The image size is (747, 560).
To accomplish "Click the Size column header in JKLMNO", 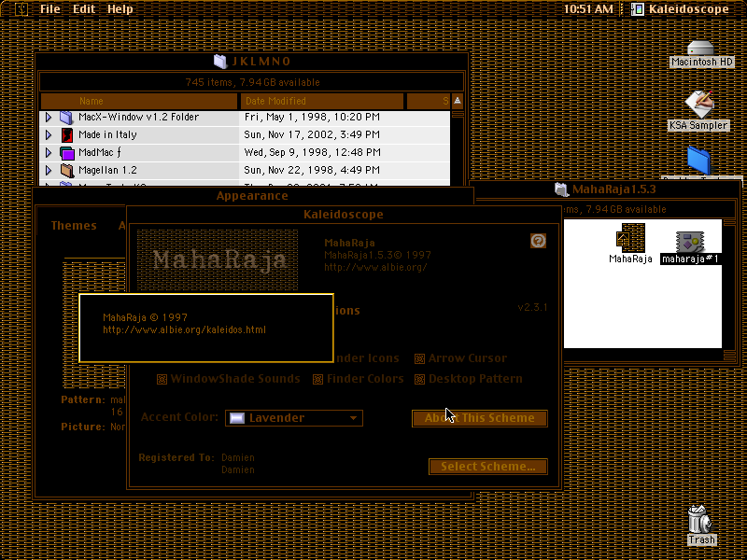I will 429,101.
